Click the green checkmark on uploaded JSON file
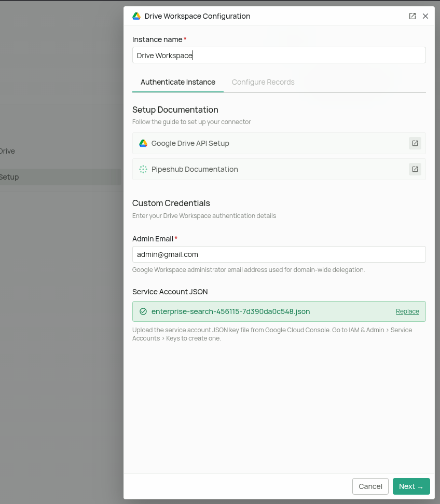This screenshot has height=504, width=440. point(143,311)
